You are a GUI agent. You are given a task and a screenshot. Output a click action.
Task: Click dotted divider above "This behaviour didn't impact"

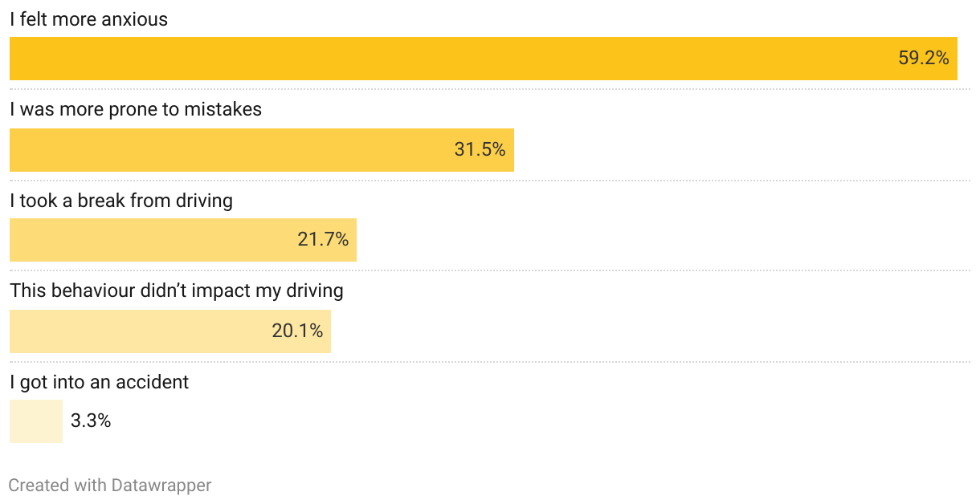pos(490,270)
